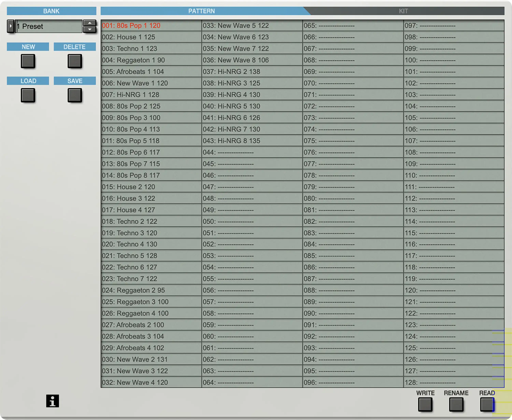Click the square button under DELETE

[75, 61]
